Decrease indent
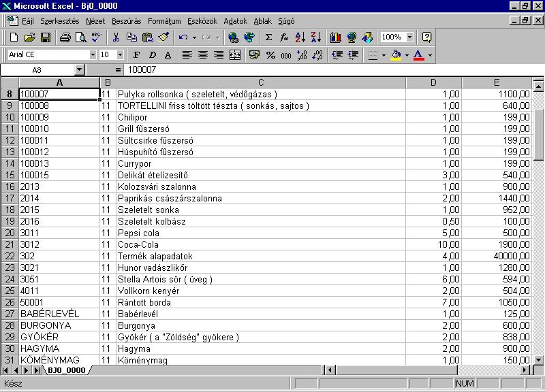 click(x=337, y=55)
